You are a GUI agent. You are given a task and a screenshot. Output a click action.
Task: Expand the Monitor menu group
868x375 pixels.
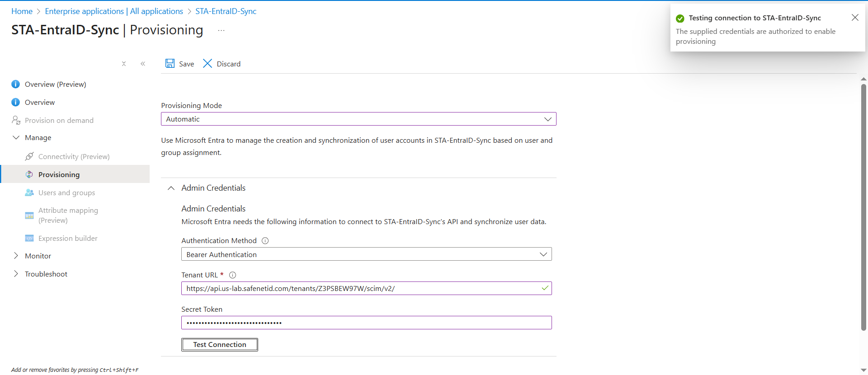[x=16, y=256]
